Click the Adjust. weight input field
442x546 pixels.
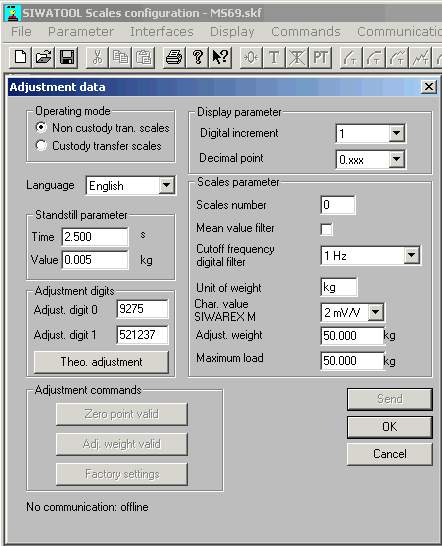[352, 336]
